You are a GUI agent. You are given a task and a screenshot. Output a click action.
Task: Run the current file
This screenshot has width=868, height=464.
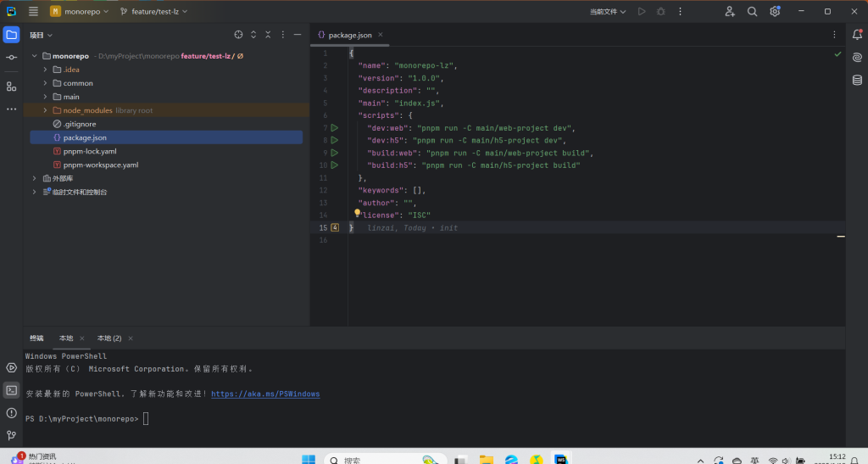[x=642, y=11]
